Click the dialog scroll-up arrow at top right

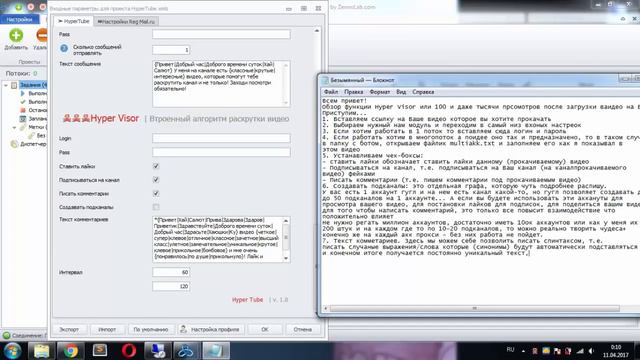pyautogui.click(x=317, y=31)
